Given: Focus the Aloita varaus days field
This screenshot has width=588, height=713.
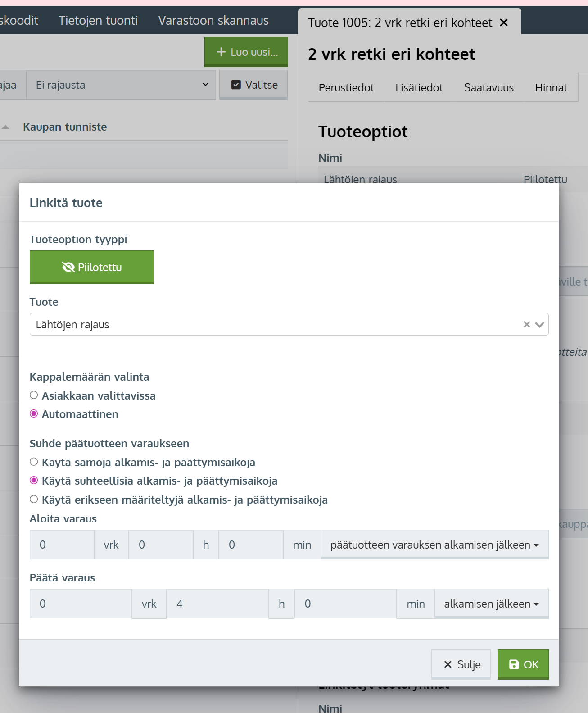Looking at the screenshot, I should tap(62, 545).
